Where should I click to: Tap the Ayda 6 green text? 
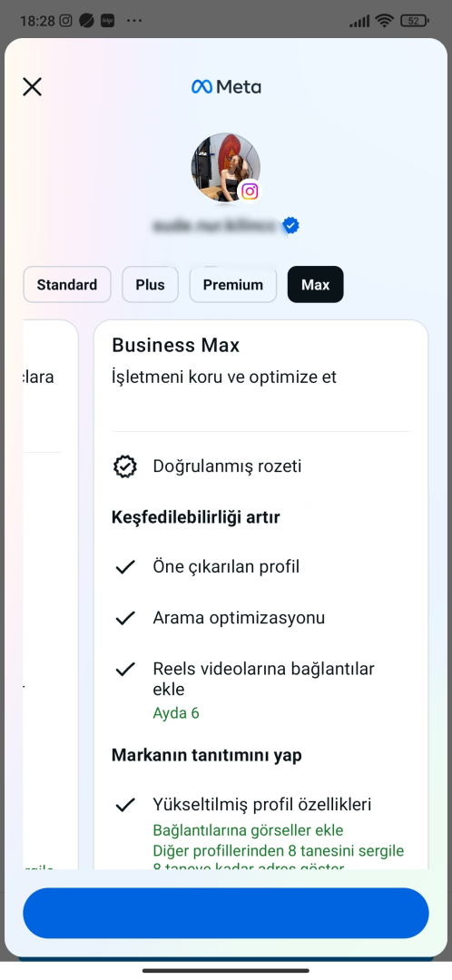pyautogui.click(x=176, y=713)
